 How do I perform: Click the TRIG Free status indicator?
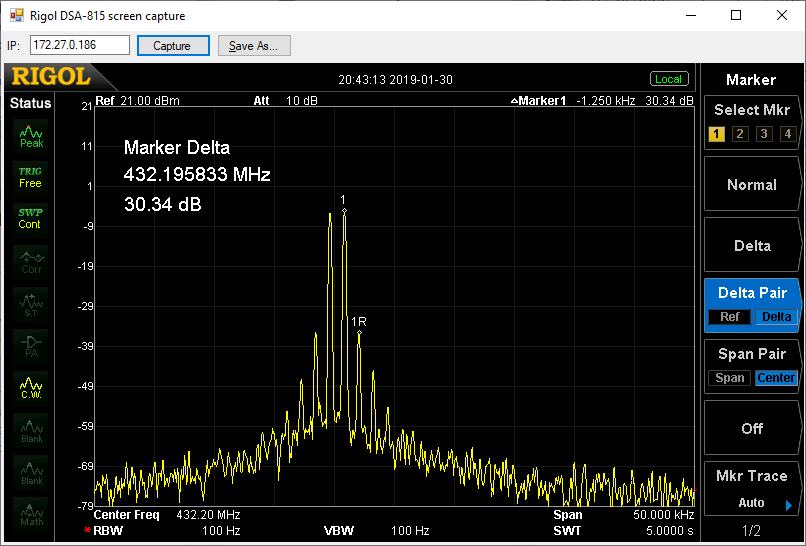click(31, 177)
